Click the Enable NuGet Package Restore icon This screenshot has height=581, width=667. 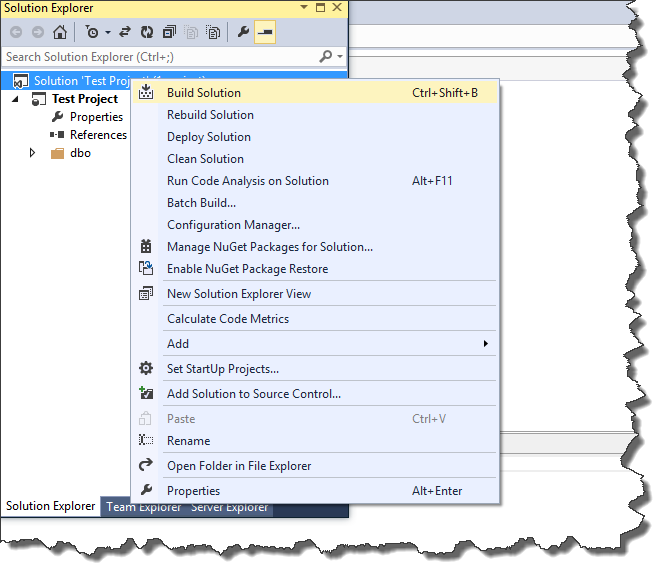coord(146,268)
